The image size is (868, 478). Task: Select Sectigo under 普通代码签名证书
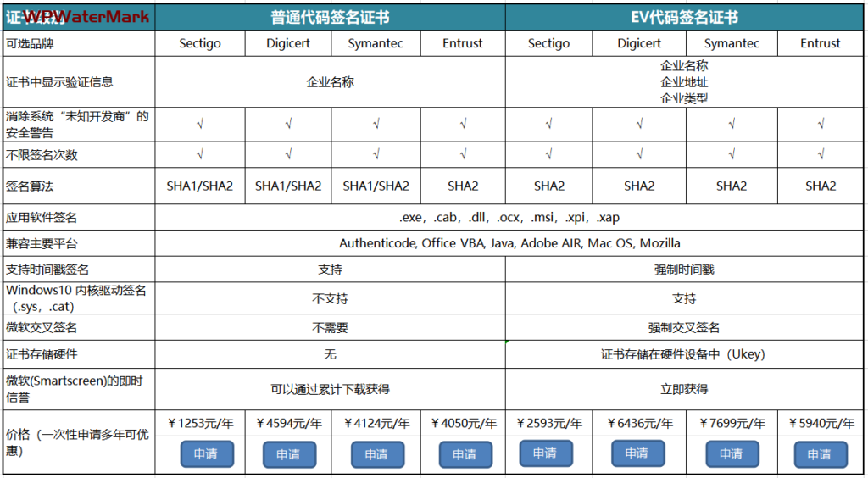pos(200,43)
